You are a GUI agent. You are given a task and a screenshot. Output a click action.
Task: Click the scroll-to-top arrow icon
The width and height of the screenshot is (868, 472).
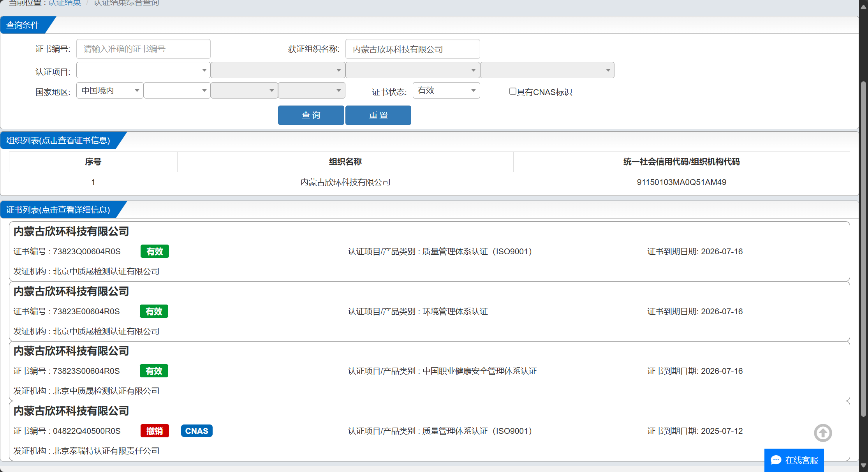point(823,433)
